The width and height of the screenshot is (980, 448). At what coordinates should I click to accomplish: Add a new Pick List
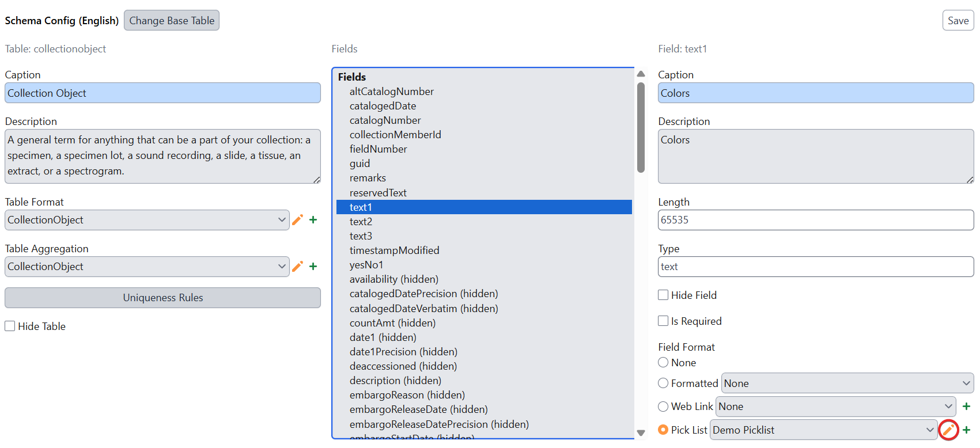(x=967, y=430)
